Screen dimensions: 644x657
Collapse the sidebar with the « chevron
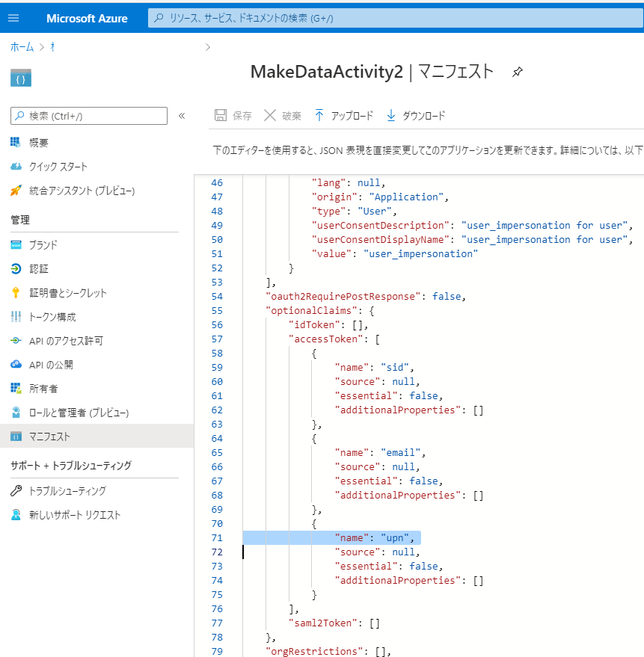click(x=182, y=116)
